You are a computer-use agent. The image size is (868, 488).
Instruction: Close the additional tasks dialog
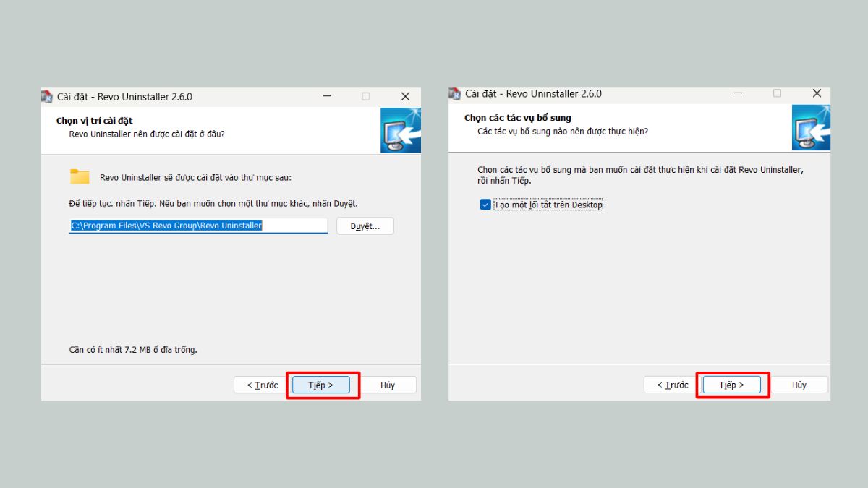[817, 93]
